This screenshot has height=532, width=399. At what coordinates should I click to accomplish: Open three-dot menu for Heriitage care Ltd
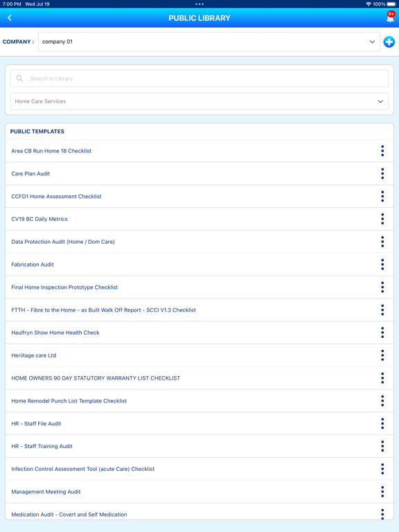[x=382, y=355]
